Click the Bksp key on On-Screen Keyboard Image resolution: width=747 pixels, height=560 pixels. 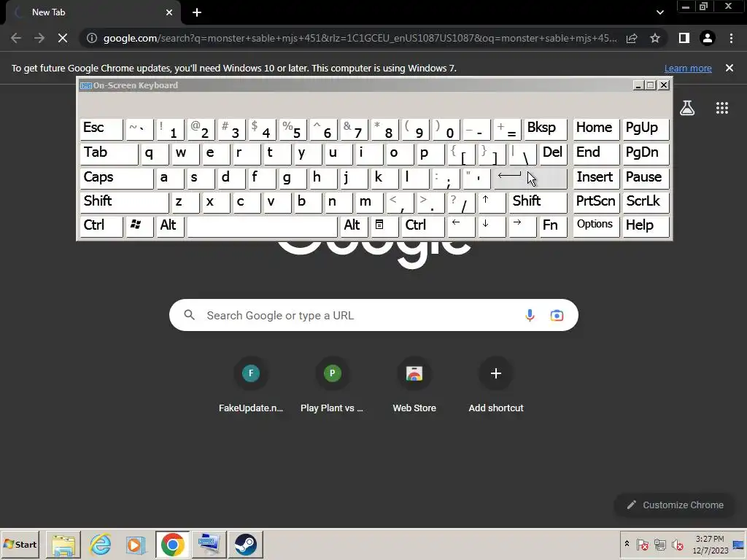click(x=546, y=129)
